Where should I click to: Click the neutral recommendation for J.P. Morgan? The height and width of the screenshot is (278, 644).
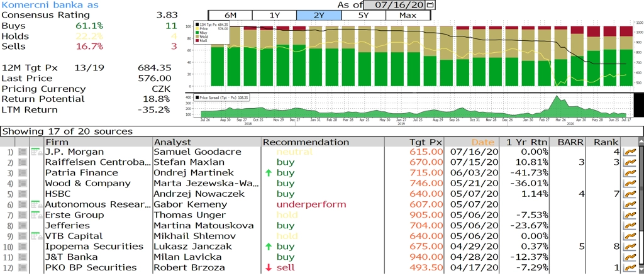(x=295, y=152)
